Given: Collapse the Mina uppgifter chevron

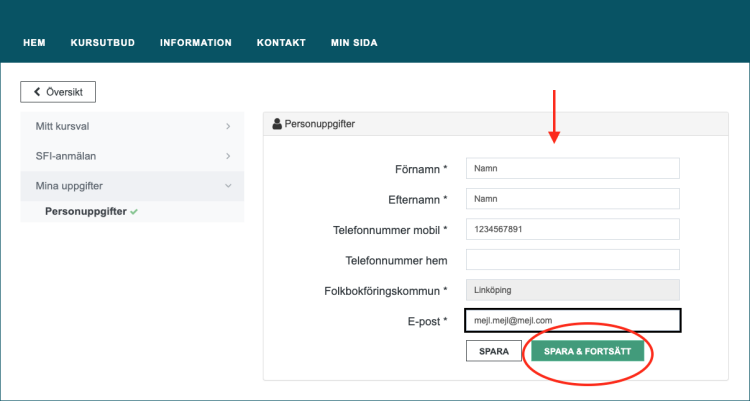Looking at the screenshot, I should [228, 186].
